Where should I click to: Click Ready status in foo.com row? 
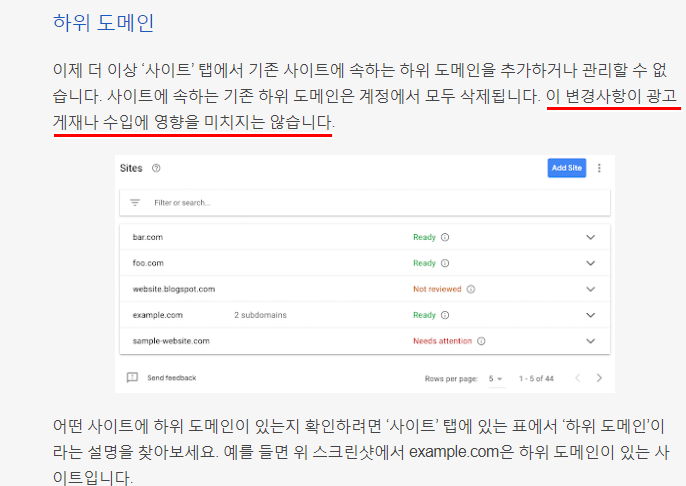click(x=424, y=263)
